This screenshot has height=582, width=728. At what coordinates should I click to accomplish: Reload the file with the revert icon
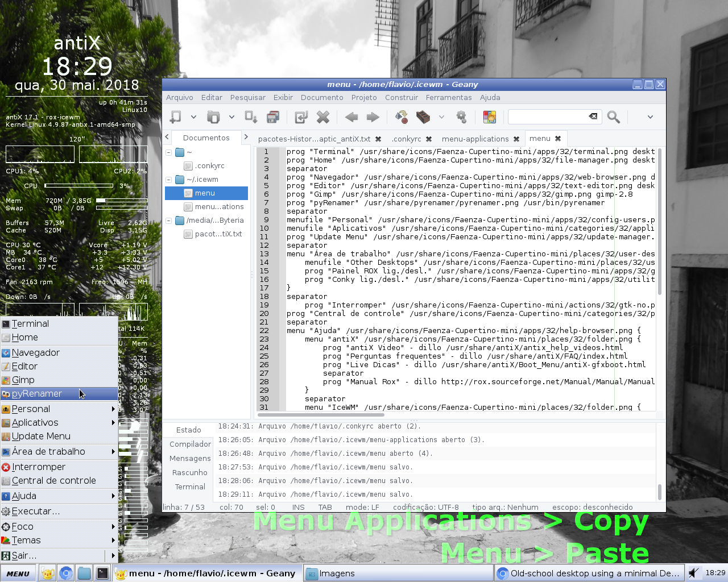coord(300,117)
